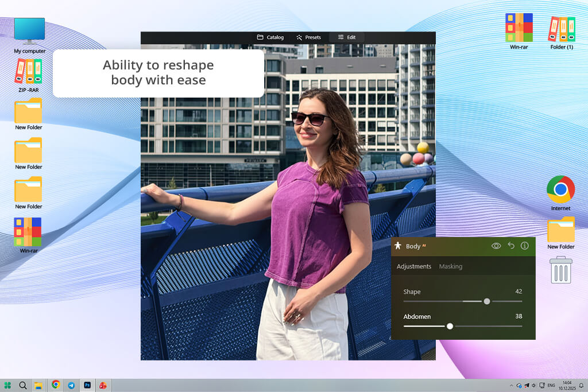Open the Recycle Bin on desktop

[x=561, y=270]
